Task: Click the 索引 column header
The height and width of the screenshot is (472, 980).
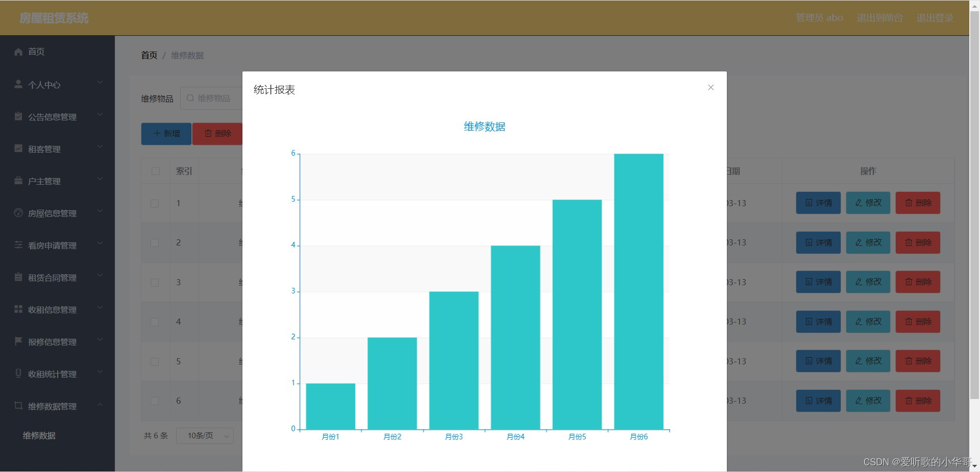Action: point(184,171)
